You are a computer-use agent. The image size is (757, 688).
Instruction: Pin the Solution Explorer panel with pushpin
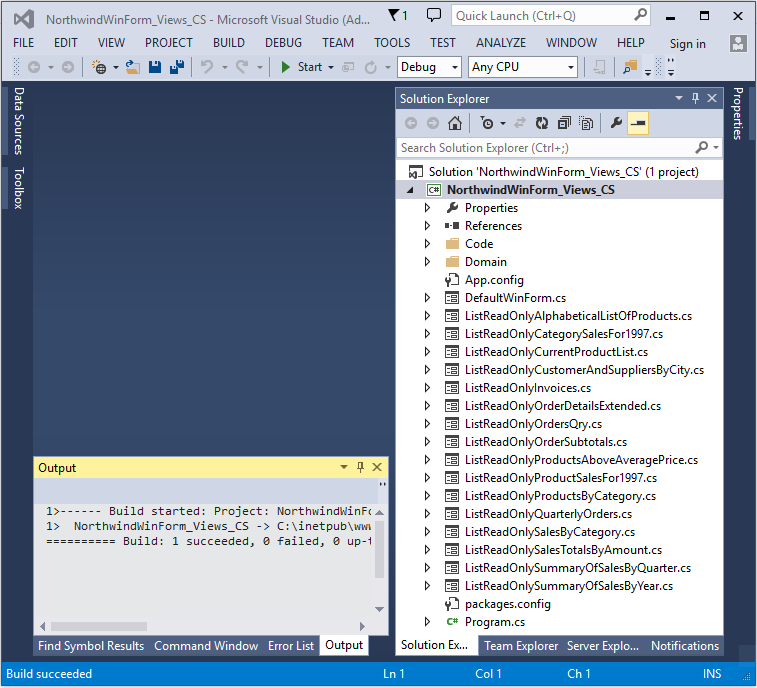(695, 98)
